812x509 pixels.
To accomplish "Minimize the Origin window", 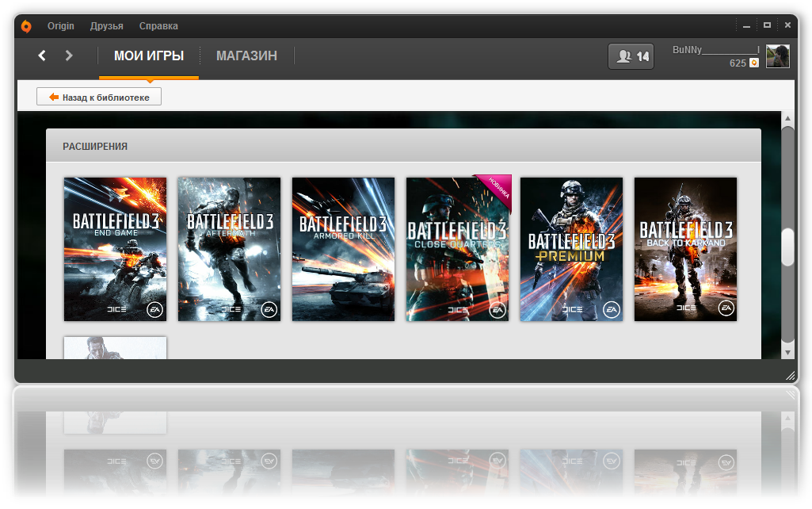I will (746, 25).
